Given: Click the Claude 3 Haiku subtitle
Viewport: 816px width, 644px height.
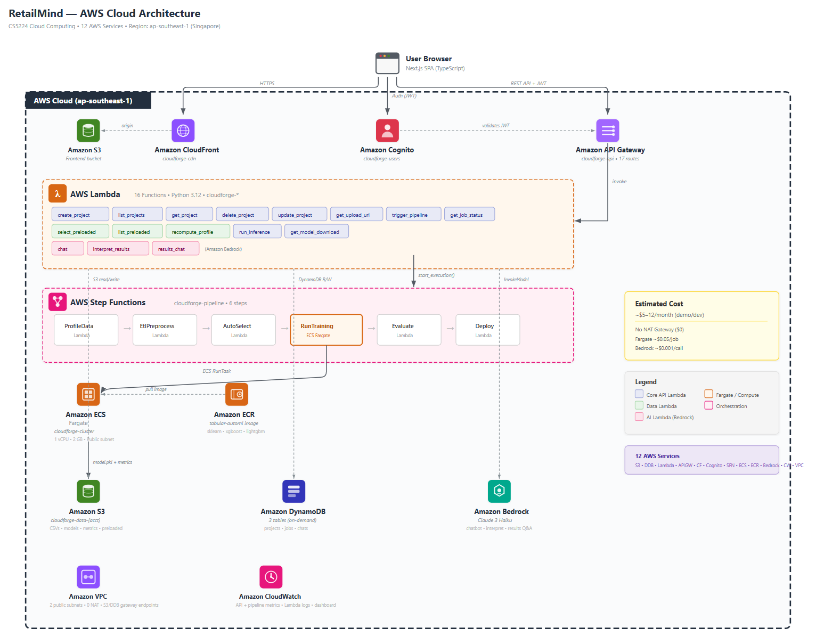Looking at the screenshot, I should (x=495, y=520).
